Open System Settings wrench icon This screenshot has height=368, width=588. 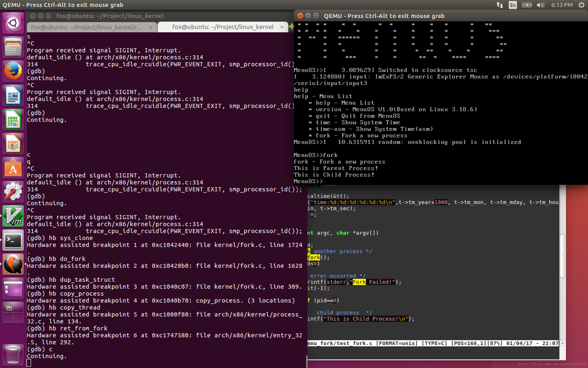pyautogui.click(x=13, y=192)
